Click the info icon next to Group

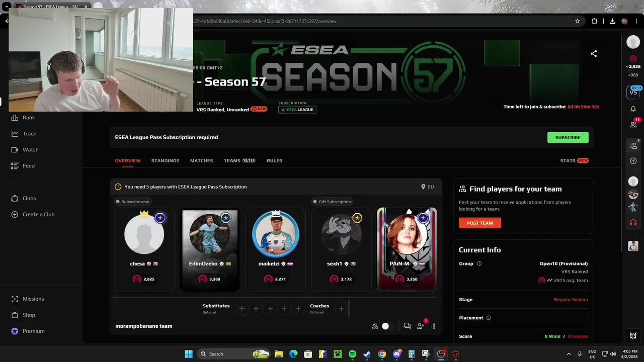pos(479,263)
